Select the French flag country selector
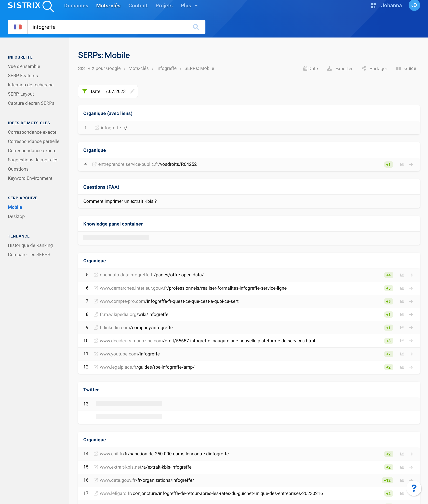The width and height of the screenshot is (428, 504). click(x=17, y=27)
